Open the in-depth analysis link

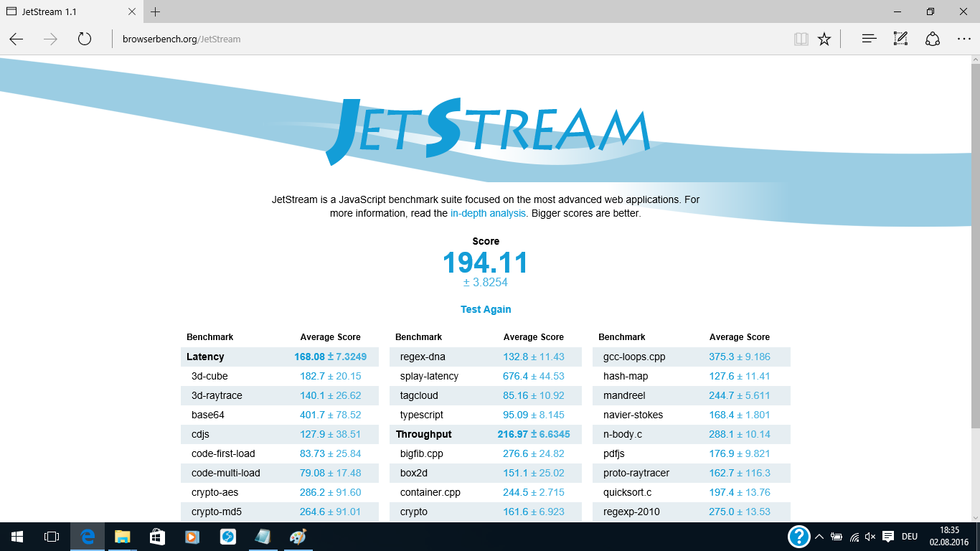(488, 213)
